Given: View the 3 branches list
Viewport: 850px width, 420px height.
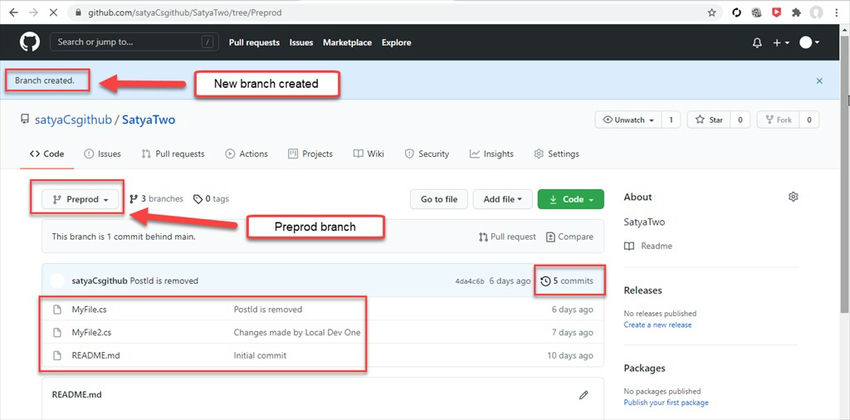Looking at the screenshot, I should click(156, 199).
